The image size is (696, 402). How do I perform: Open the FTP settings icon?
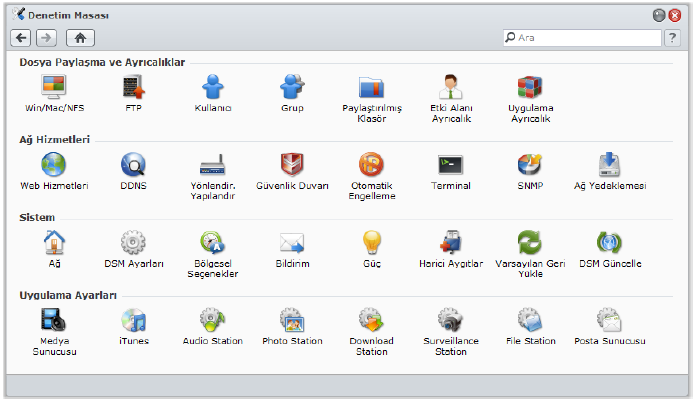pyautogui.click(x=133, y=88)
